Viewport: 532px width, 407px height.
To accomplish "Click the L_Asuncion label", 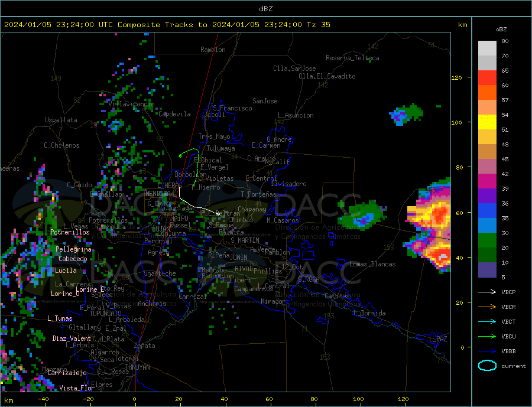I will click(x=296, y=115).
